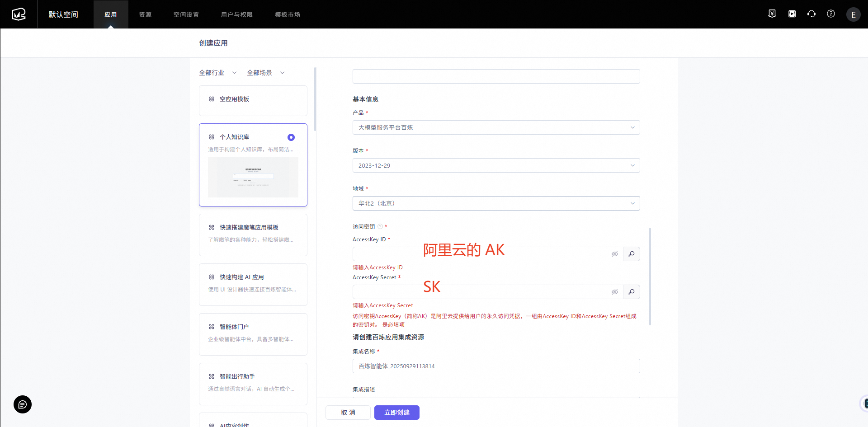Open the coupon (¥) icon in the header
This screenshot has width=868, height=427.
coord(772,14)
